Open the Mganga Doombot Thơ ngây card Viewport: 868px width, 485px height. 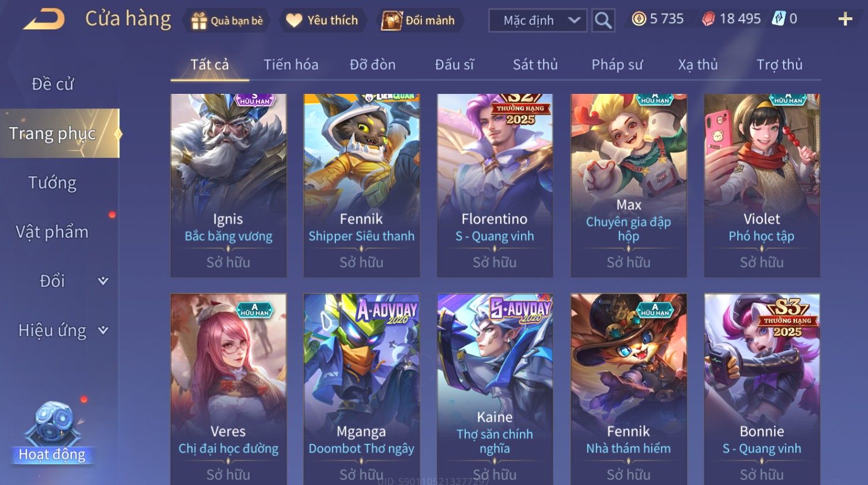point(361,389)
